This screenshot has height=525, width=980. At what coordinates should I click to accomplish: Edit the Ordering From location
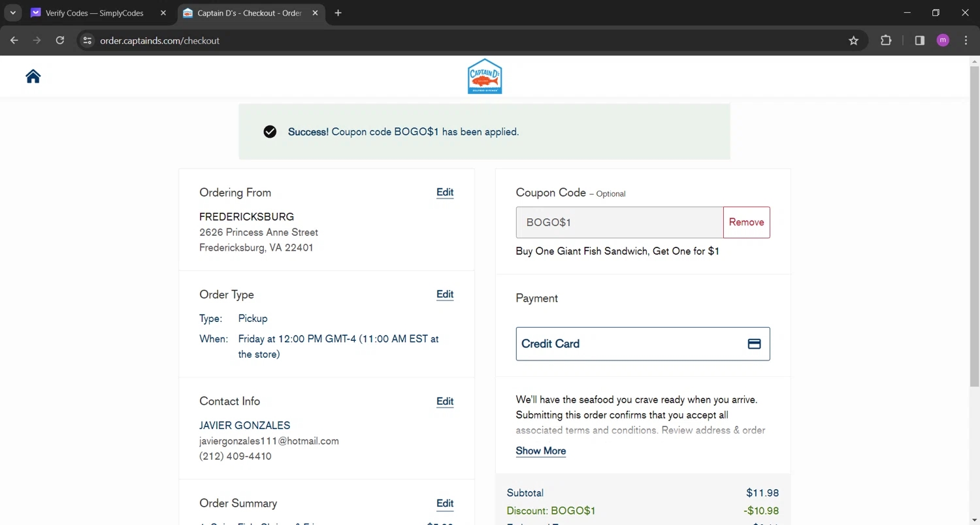[445, 192]
